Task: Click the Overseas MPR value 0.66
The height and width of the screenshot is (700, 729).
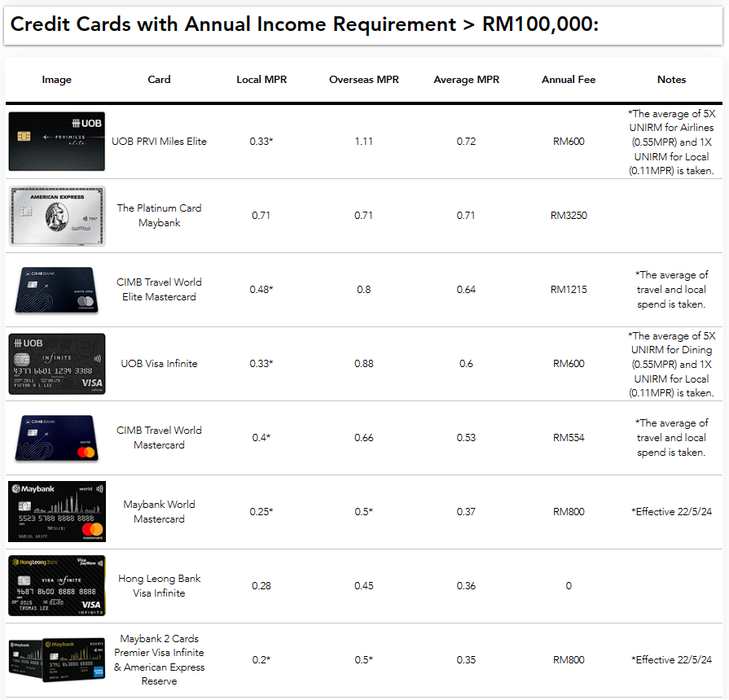Action: tap(363, 438)
